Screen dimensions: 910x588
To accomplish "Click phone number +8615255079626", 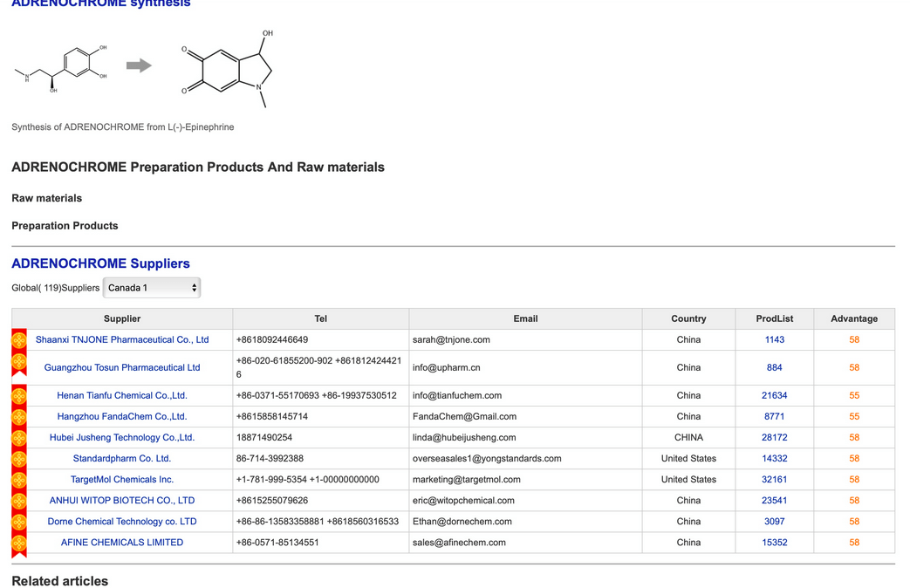I will click(x=271, y=500).
